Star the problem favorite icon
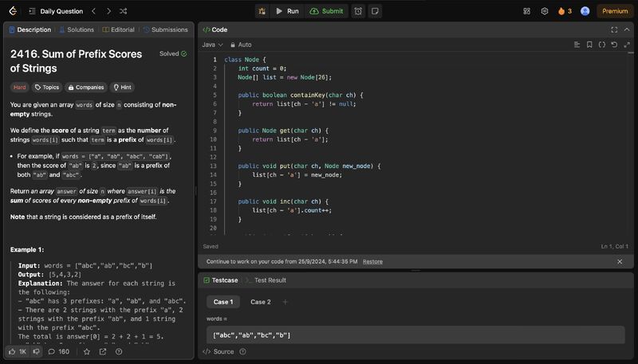638x364 pixels. click(x=87, y=352)
